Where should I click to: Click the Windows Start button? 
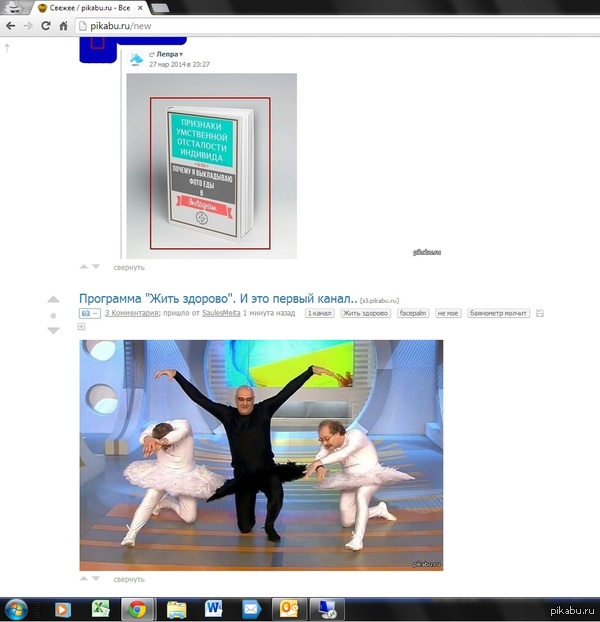point(17,607)
